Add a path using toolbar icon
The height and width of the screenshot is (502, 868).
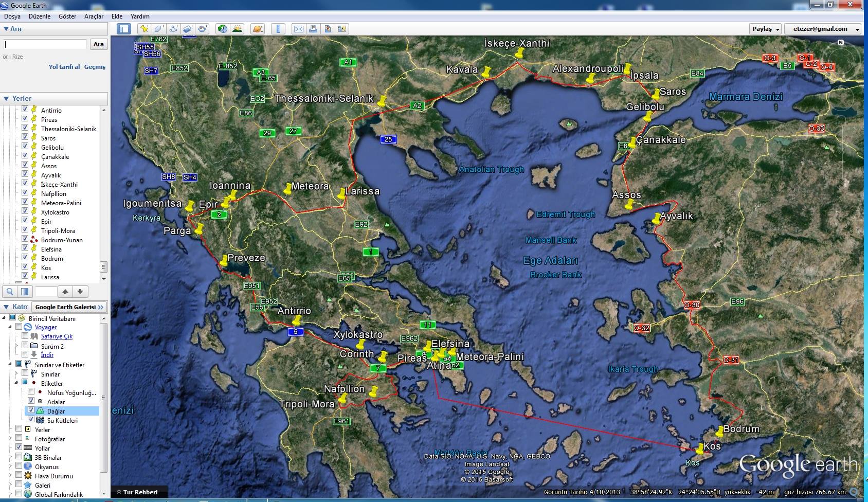pyautogui.click(x=173, y=29)
